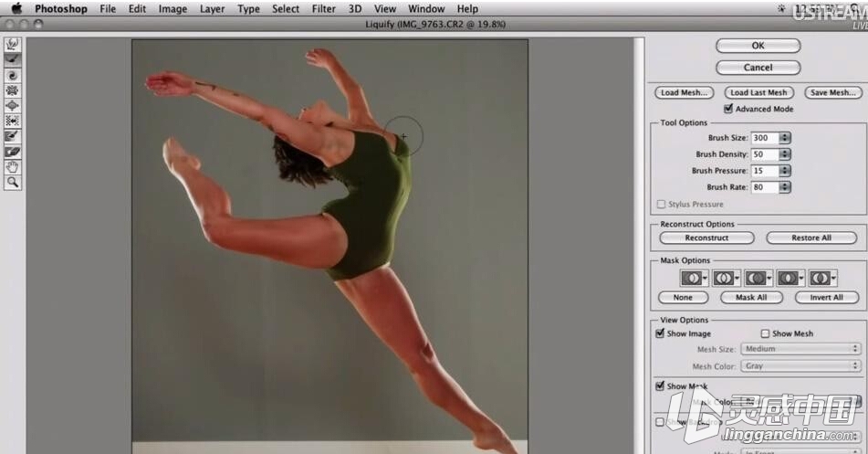Click the Brush Rate stepper arrows

pyautogui.click(x=785, y=187)
